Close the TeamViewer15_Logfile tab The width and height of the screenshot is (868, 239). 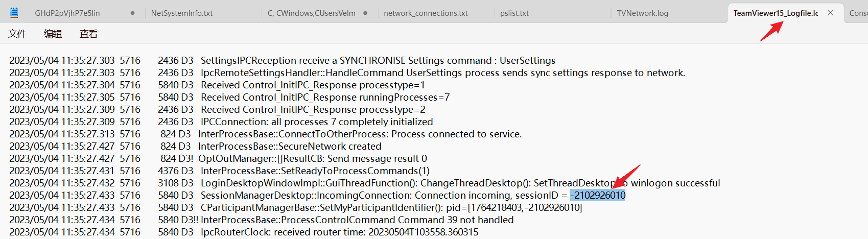click(x=831, y=13)
